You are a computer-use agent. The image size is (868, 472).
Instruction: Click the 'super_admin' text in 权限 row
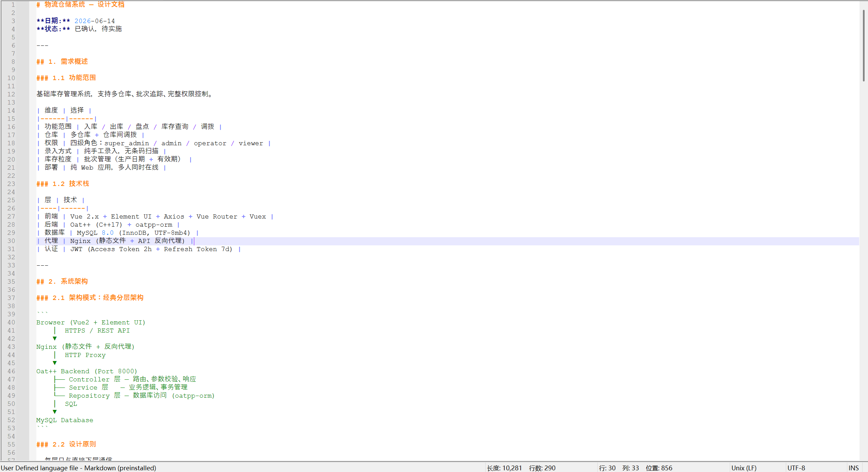[x=127, y=144]
